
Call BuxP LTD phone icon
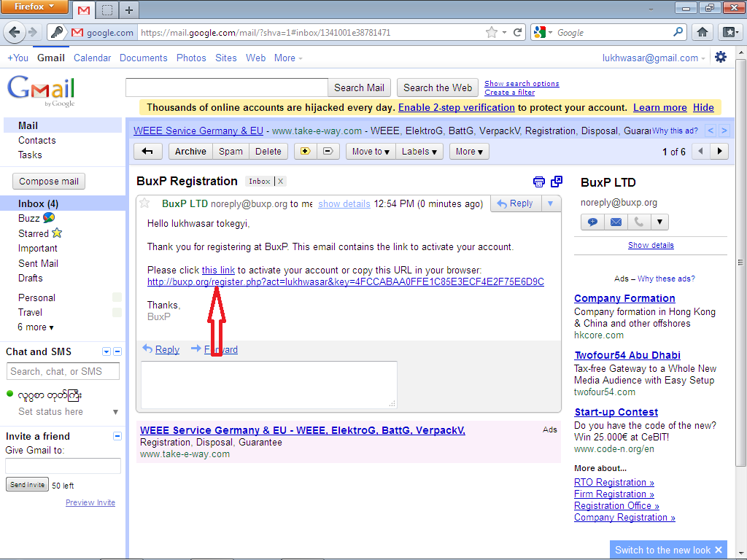639,222
